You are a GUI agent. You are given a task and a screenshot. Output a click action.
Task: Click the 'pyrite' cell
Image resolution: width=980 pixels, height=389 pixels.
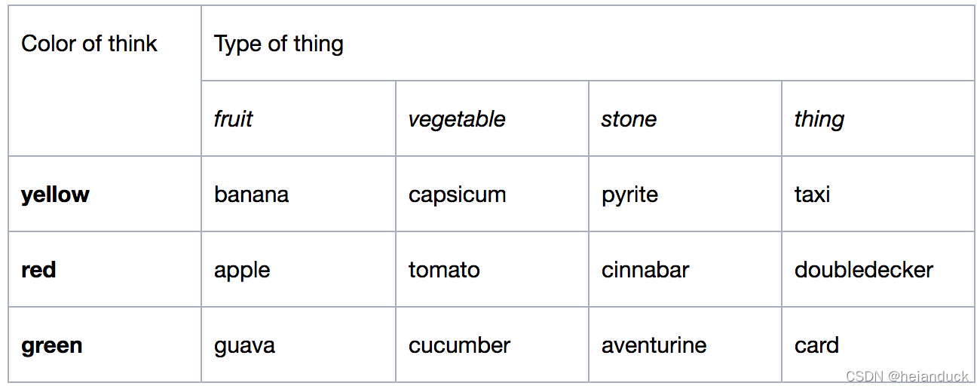tap(685, 194)
